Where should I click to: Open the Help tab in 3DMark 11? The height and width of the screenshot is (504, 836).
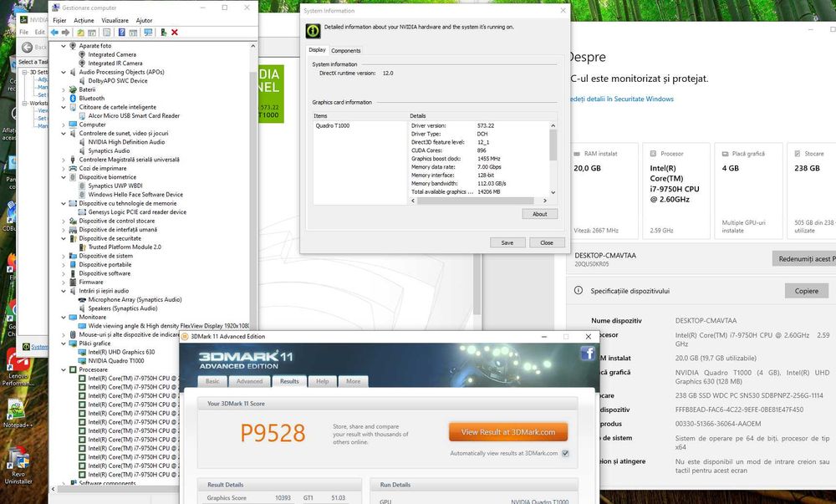tap(323, 381)
